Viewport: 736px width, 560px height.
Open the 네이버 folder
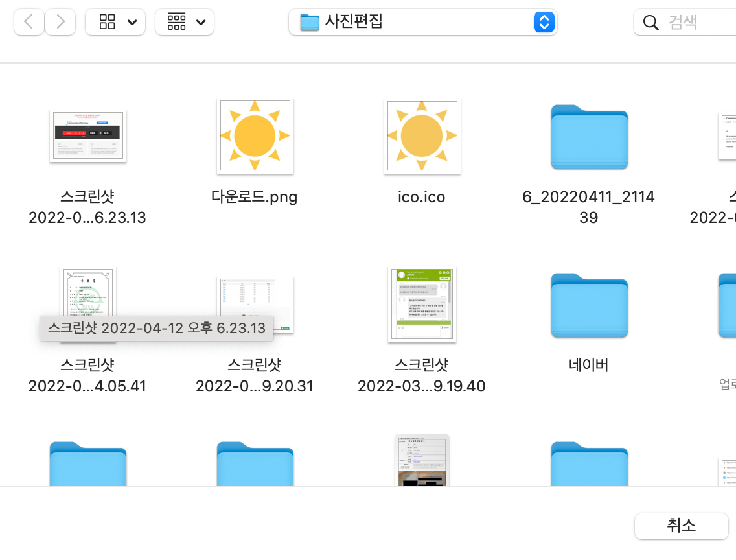[588, 305]
